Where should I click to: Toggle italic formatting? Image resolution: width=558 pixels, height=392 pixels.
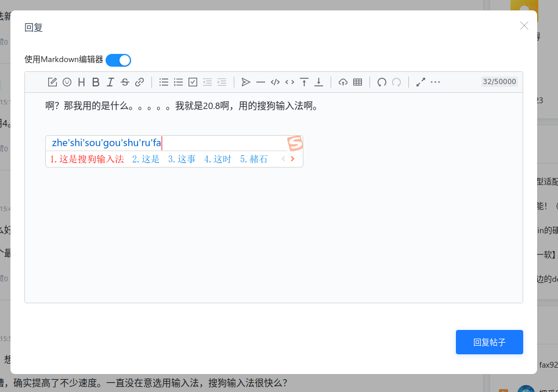coord(110,82)
